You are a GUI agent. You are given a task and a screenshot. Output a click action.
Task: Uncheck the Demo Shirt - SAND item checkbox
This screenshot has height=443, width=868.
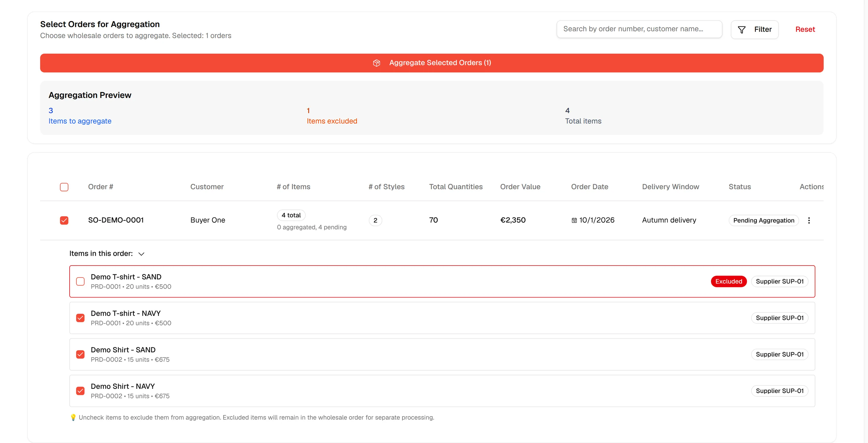click(80, 354)
